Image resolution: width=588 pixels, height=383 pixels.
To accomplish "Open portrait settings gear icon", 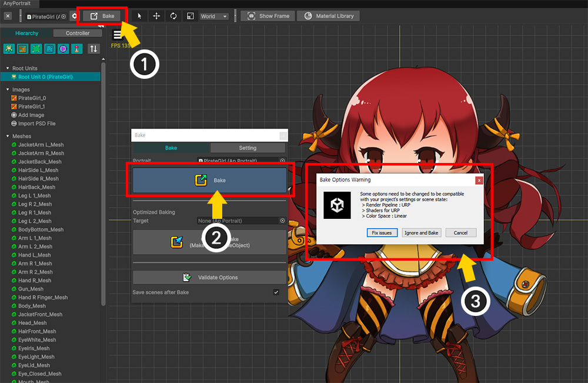I will pyautogui.click(x=74, y=16).
